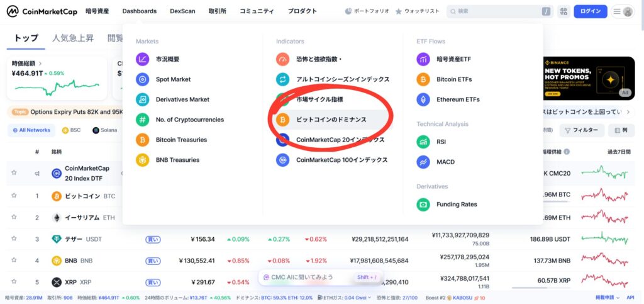Click the 買い button for テザー
The width and height of the screenshot is (644, 304).
[x=153, y=239]
